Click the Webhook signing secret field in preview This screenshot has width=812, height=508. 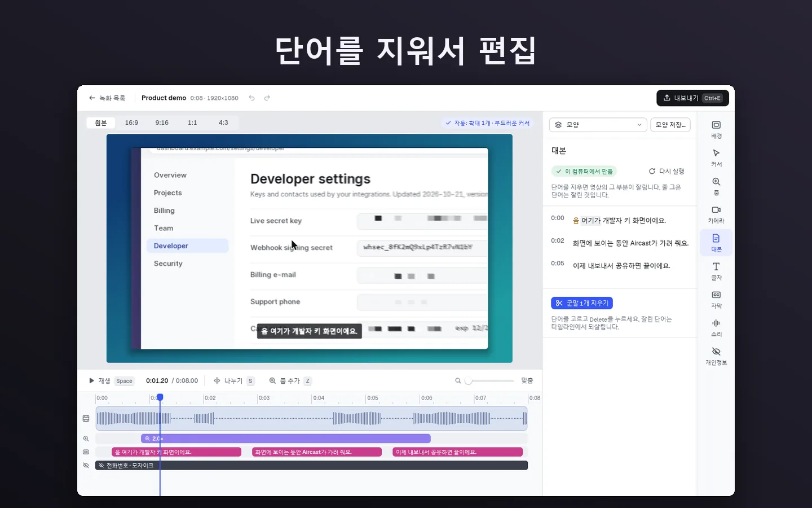(x=422, y=247)
